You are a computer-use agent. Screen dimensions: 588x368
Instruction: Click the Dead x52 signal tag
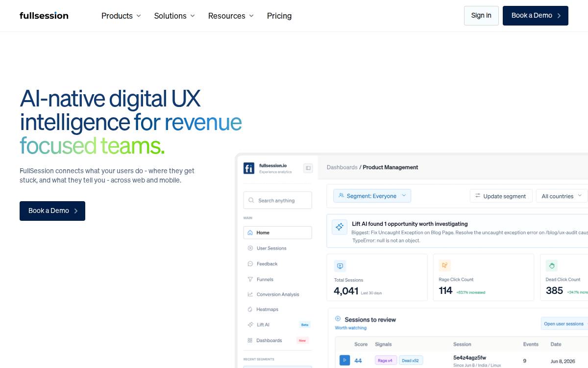411,361
